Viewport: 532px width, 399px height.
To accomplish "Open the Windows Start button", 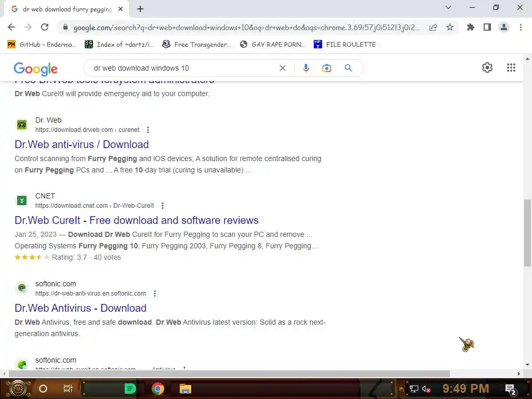I will pyautogui.click(x=18, y=389).
